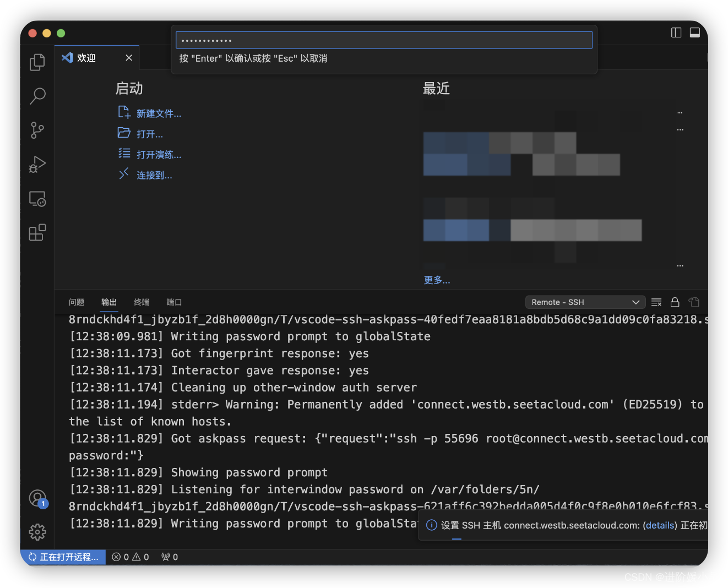The height and width of the screenshot is (588, 728).
Task: Click the macOS yellow minimize button
Action: point(47,33)
